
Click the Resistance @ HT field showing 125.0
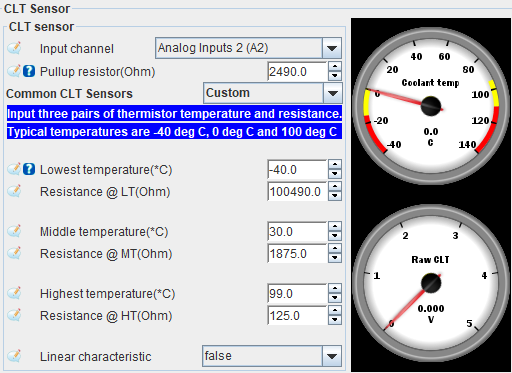tap(297, 316)
